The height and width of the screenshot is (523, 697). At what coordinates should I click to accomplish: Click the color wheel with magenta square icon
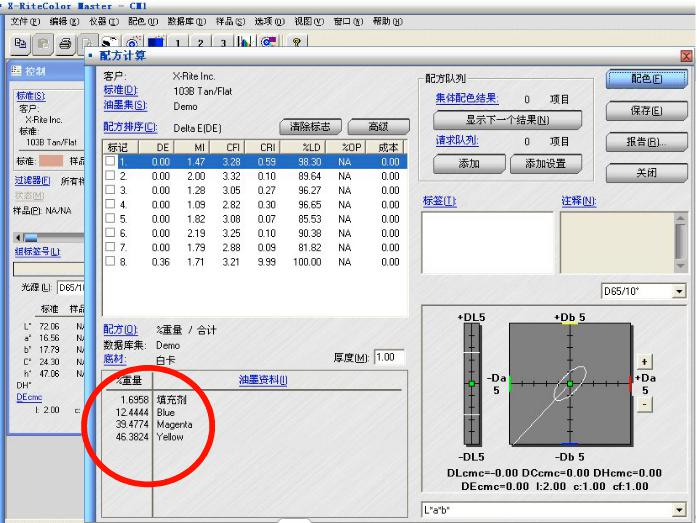coord(268,42)
